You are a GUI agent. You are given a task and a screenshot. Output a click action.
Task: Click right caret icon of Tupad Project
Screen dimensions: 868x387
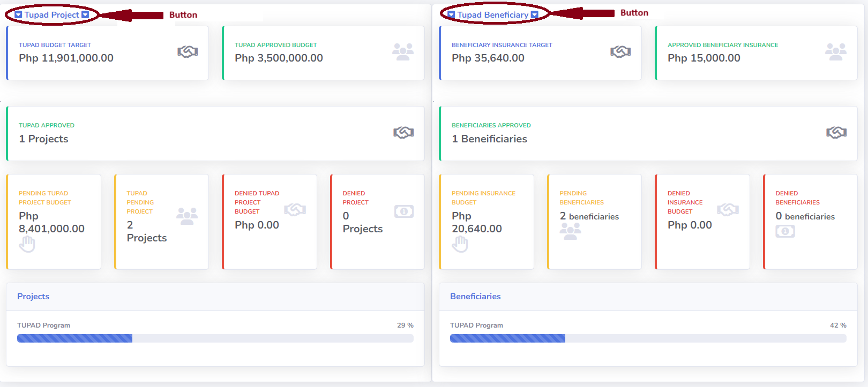(x=85, y=15)
